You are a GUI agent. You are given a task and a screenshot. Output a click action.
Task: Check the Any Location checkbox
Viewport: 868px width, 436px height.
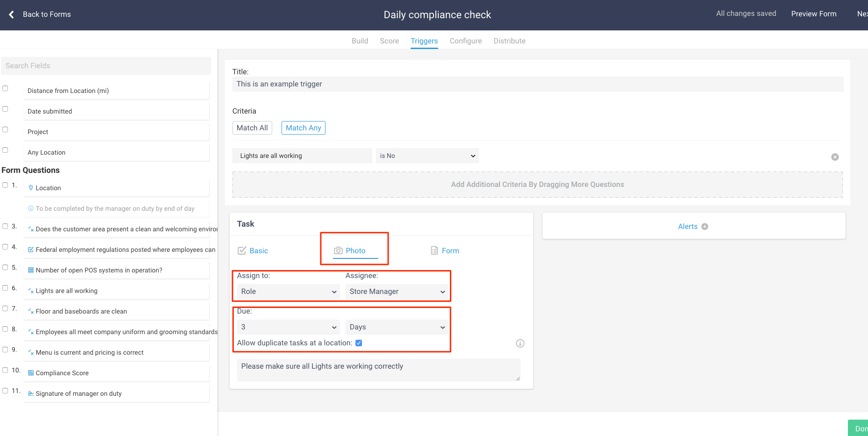coord(5,150)
